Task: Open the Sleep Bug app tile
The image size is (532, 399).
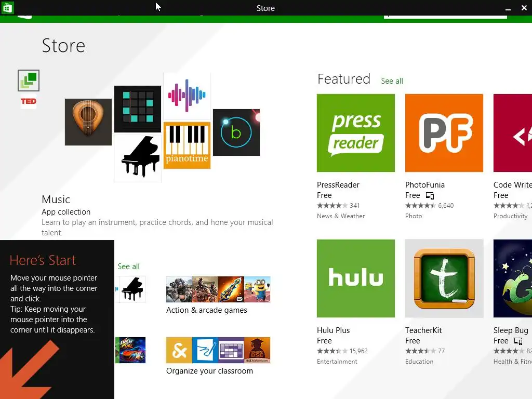Action: 513,278
